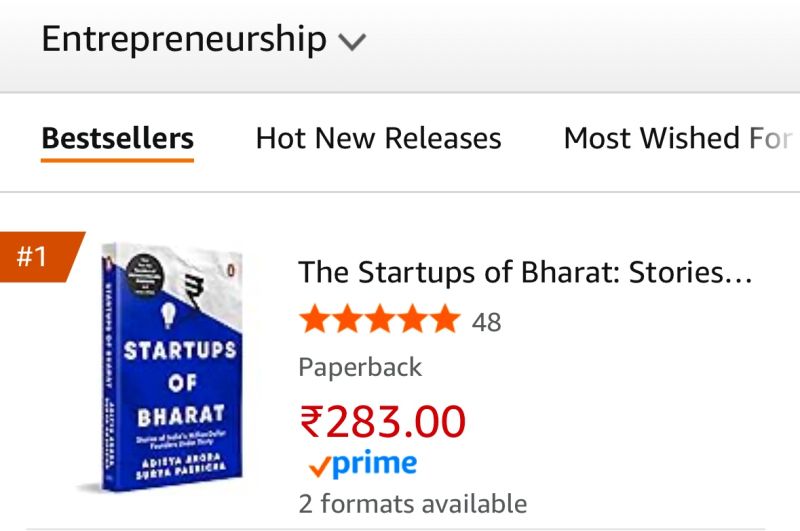This screenshot has width=800, height=531.
Task: Click the fifth orange rating star
Action: point(445,319)
